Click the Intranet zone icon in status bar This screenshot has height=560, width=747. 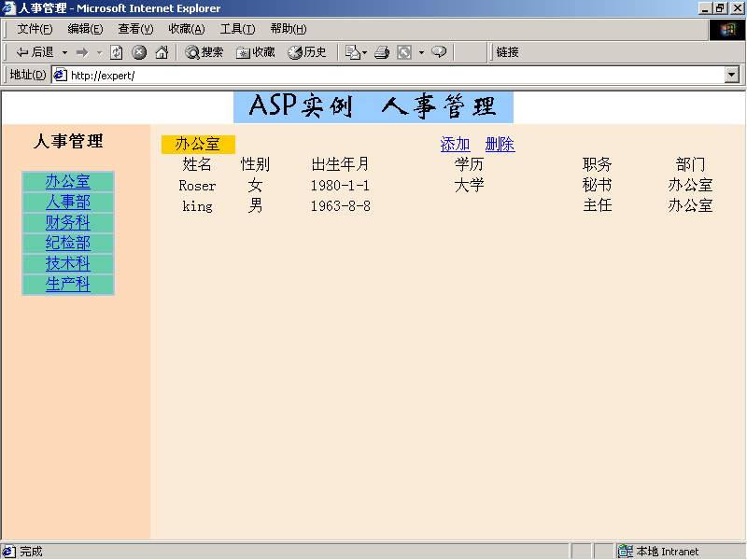pos(626,551)
